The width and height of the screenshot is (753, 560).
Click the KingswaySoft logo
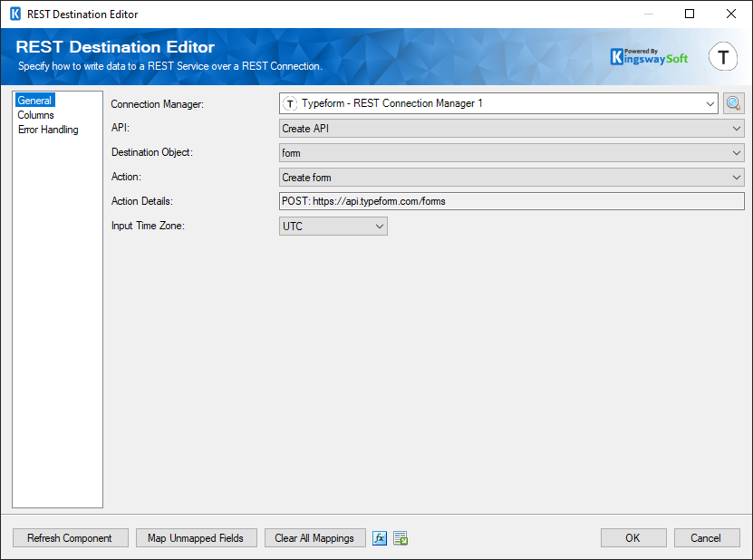point(649,57)
